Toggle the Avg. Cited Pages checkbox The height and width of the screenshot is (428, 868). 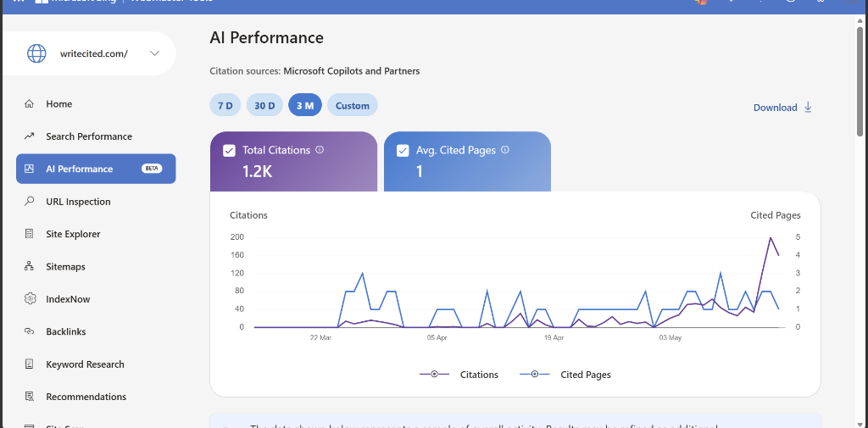coord(403,151)
